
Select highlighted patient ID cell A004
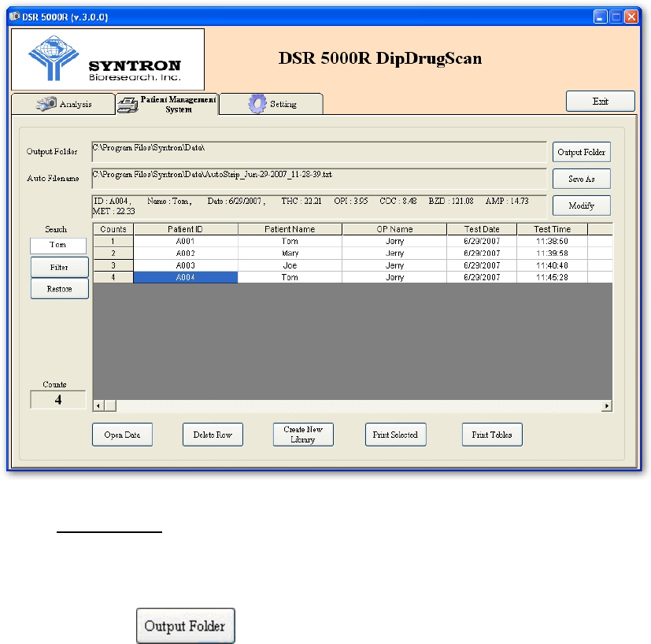[186, 277]
